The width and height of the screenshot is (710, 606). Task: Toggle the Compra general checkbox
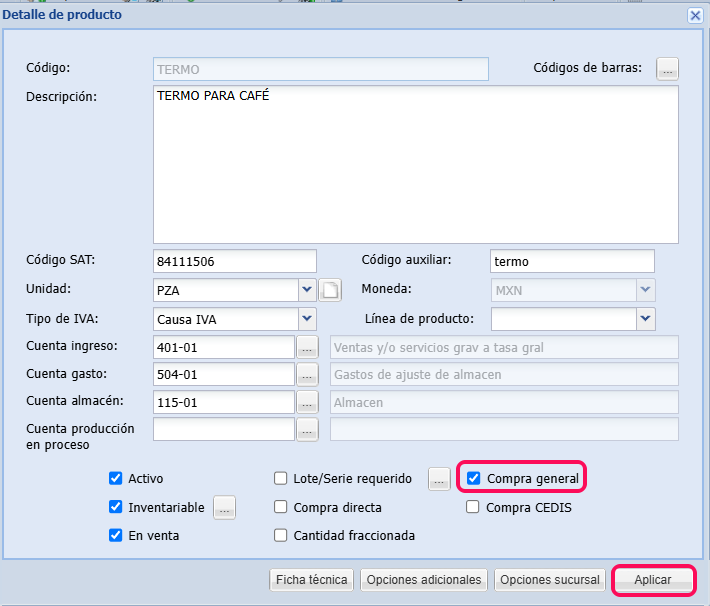[x=474, y=479]
